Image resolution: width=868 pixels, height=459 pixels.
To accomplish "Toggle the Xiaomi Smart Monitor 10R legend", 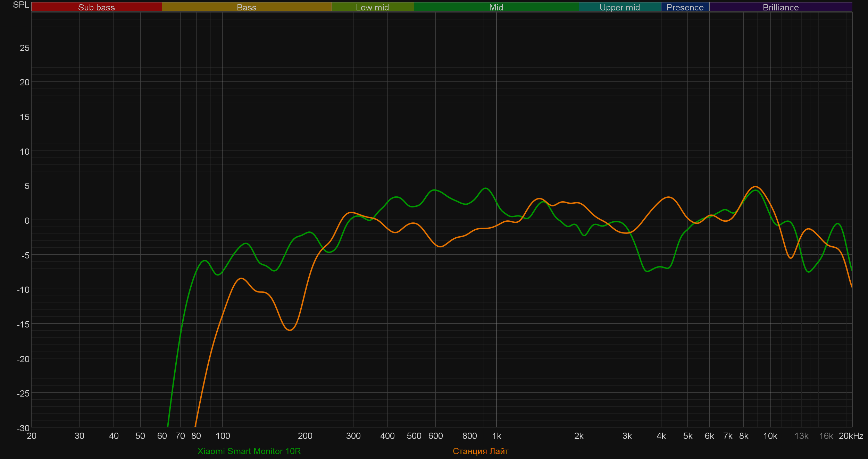I will tap(249, 451).
